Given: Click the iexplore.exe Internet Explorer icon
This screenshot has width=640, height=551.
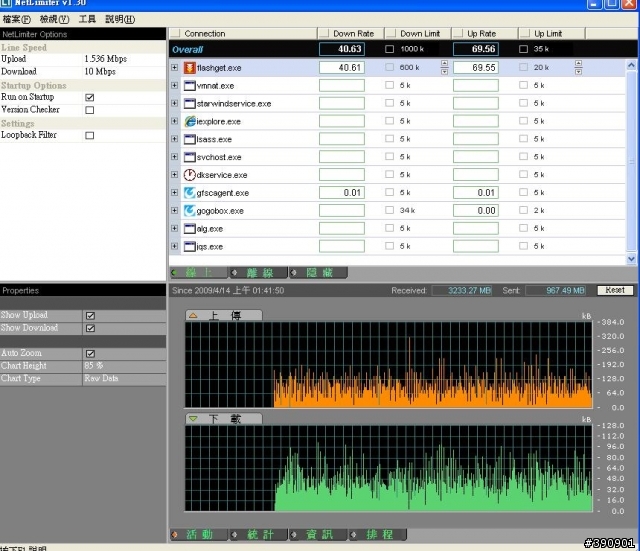Looking at the screenshot, I should (x=190, y=121).
